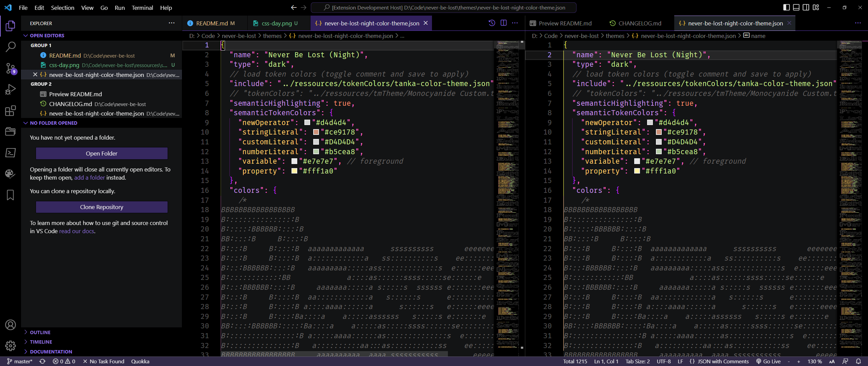The height and width of the screenshot is (366, 868).
Task: Toggle the secondary side bar layout button
Action: pos(806,7)
